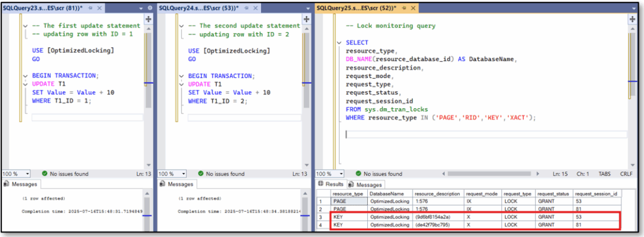Viewport: 644px width, 237px height.
Task: Click PAGE cell in row 1
Action: (349, 201)
